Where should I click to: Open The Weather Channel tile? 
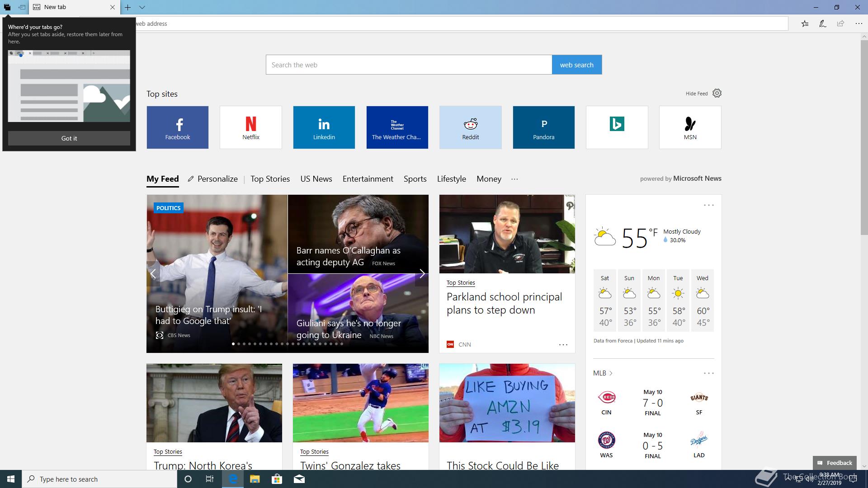tap(397, 127)
